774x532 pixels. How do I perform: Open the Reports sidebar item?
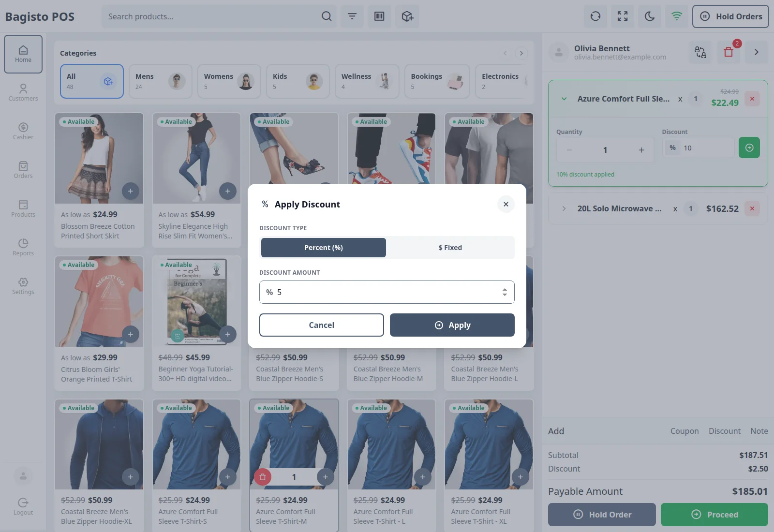23,247
